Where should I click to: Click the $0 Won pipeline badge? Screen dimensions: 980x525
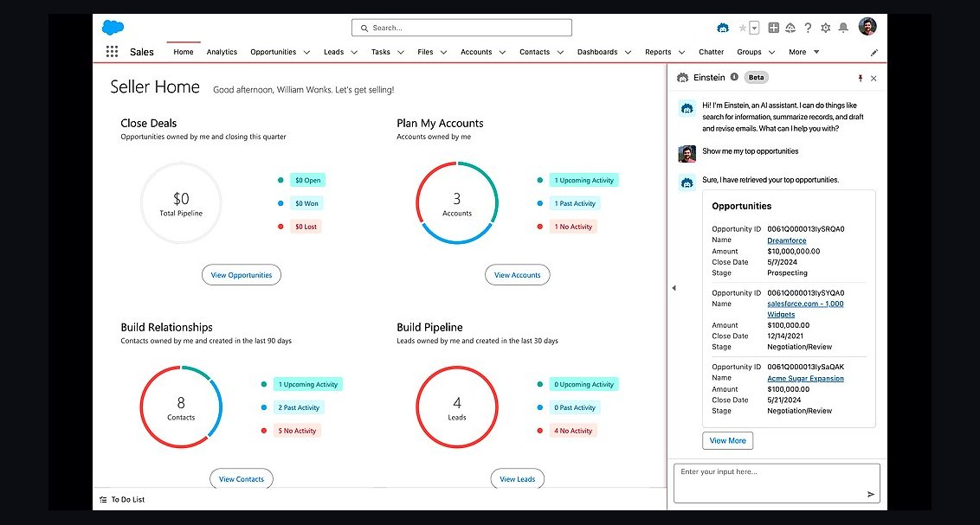pyautogui.click(x=306, y=203)
